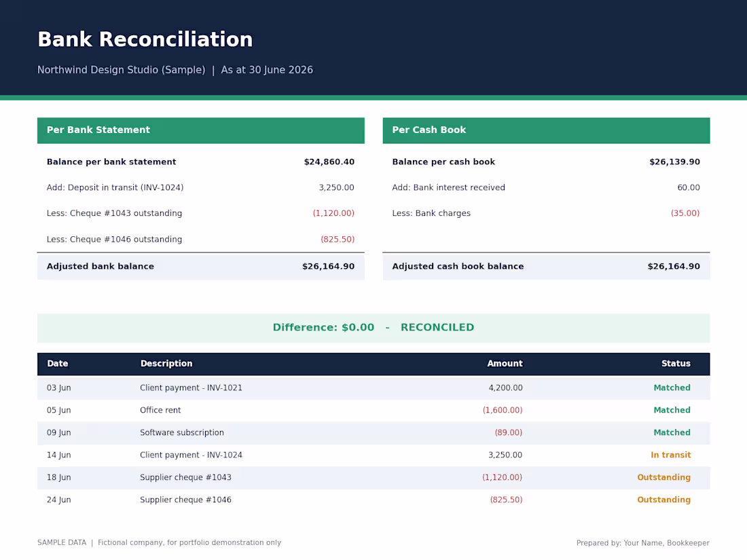
Task: Click the 4,200.00 amount cell
Action: [505, 388]
